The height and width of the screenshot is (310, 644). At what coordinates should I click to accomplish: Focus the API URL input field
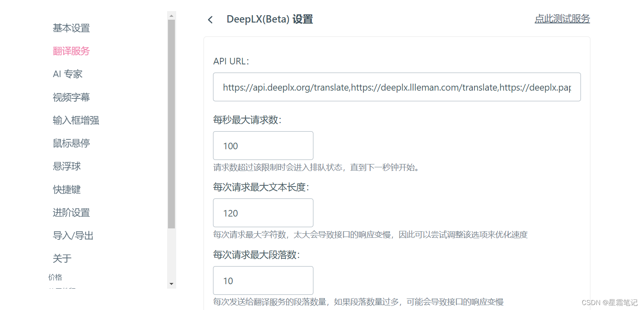click(x=397, y=87)
